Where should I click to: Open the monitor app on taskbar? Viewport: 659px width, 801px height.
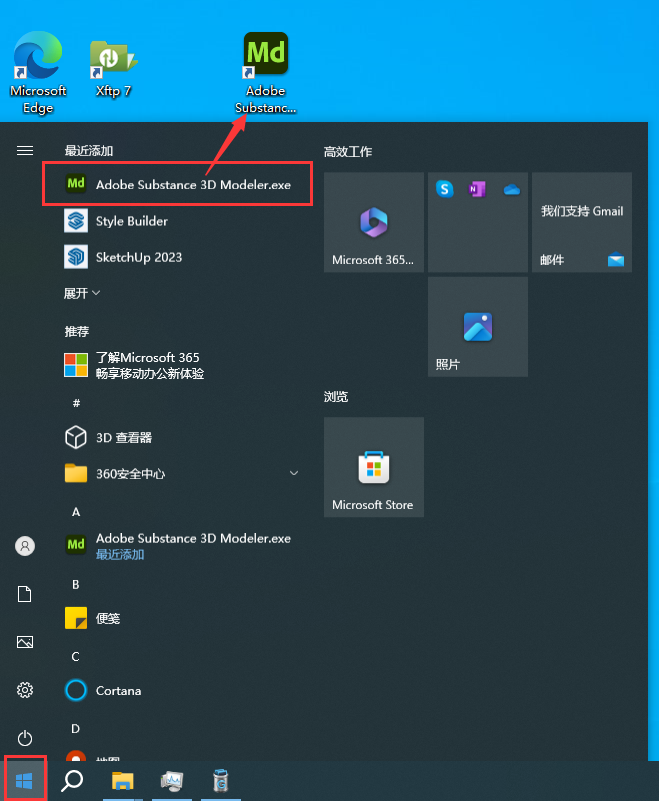[172, 781]
